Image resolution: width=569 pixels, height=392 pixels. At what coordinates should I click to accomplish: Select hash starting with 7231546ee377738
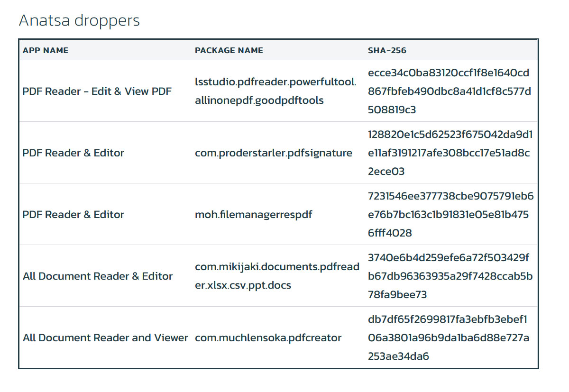click(451, 214)
